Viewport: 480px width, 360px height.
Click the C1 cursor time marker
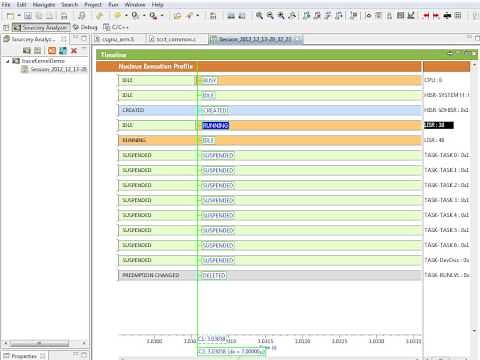tap(212, 339)
